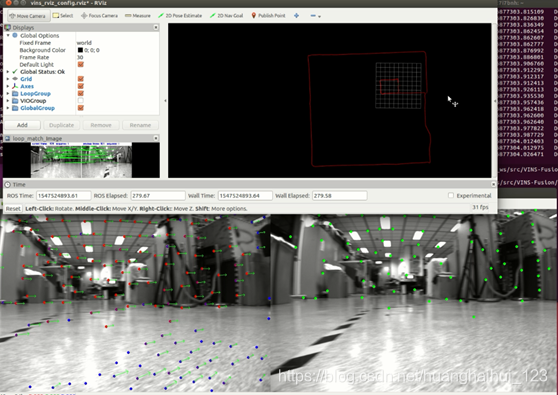Open the minus remove-tool dropdown
Image resolution: width=558 pixels, height=395 pixels.
(315, 16)
